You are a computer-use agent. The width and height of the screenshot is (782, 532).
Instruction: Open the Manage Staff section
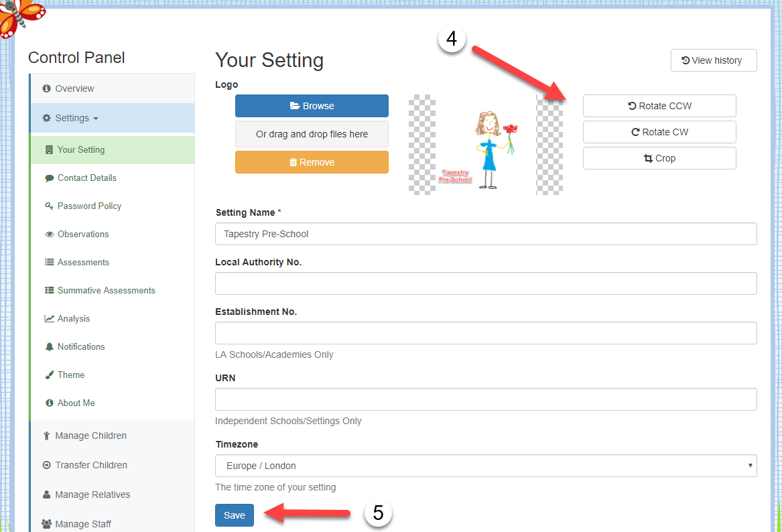coord(113,524)
